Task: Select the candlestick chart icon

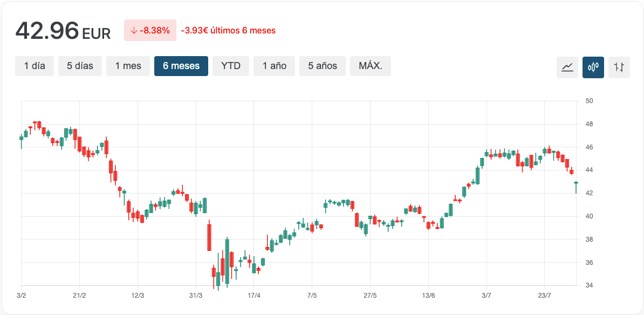Action: click(x=593, y=67)
